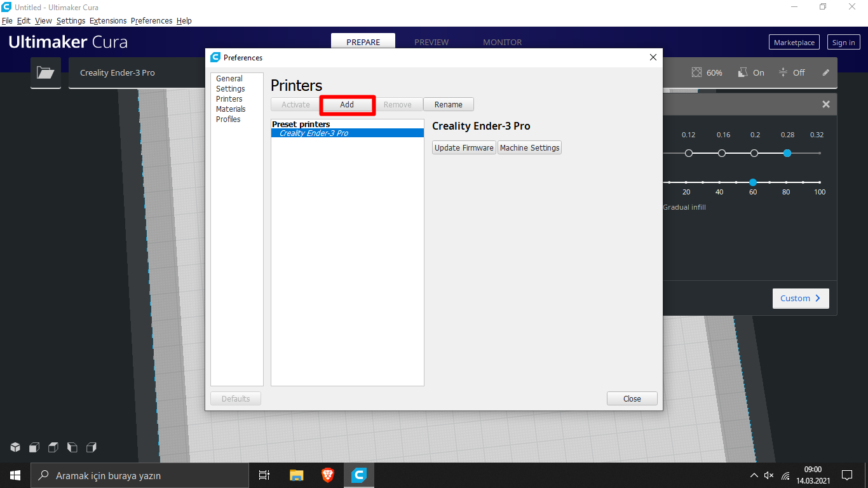Image resolution: width=868 pixels, height=488 pixels.
Task: Open the Settings menu
Action: pos(71,21)
